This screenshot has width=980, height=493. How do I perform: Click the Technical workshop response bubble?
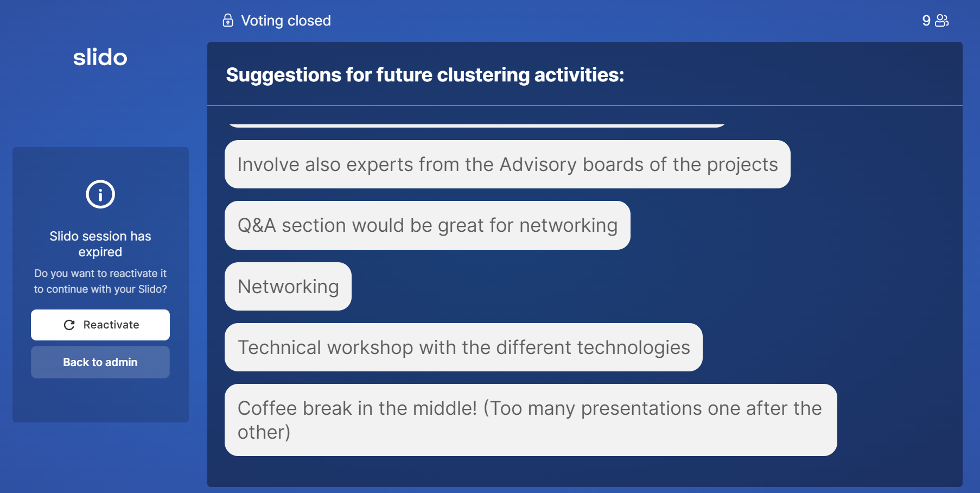463,347
